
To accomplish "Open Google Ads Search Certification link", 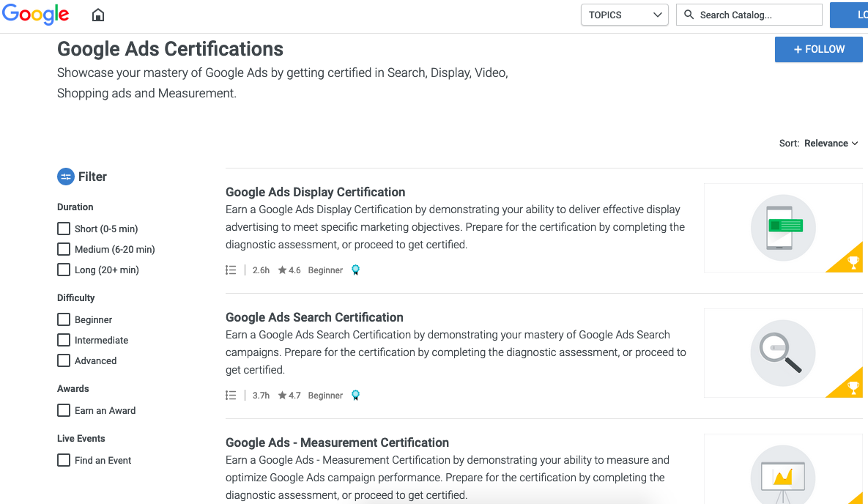I will [x=314, y=317].
